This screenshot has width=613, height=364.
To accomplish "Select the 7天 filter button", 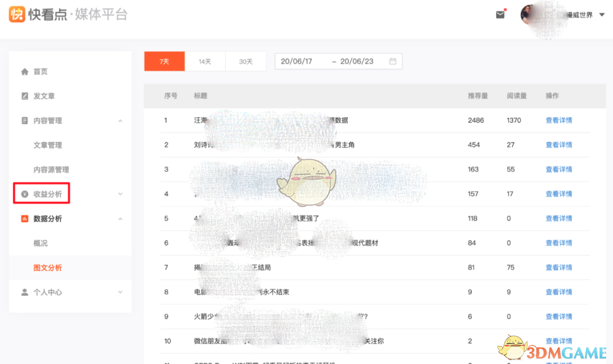I will point(165,61).
